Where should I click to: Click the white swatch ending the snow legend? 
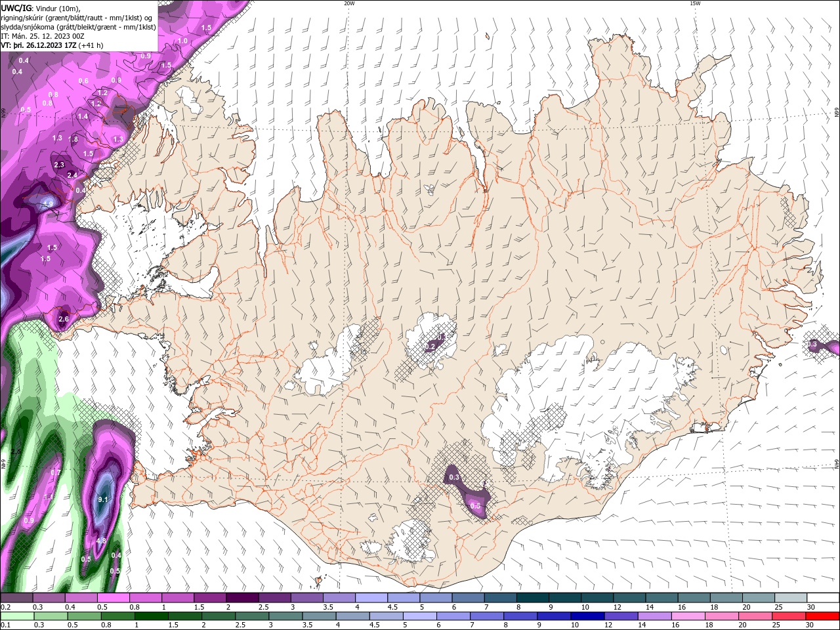coord(822,598)
